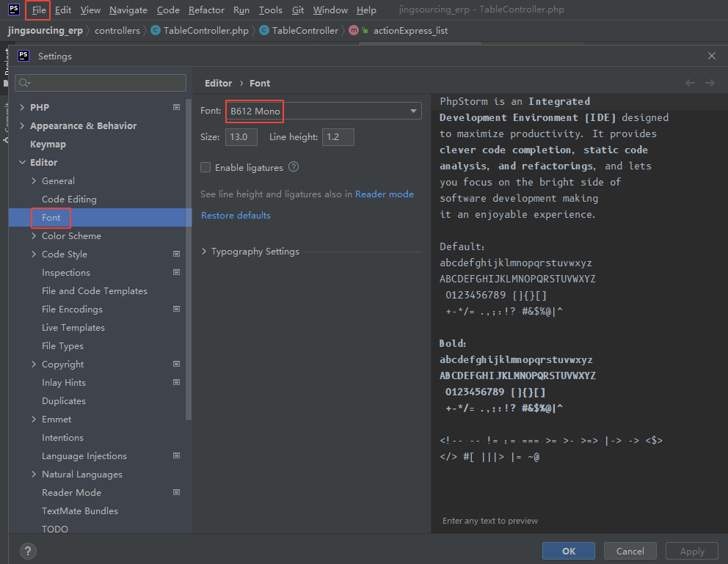
Task: Click the TableController.php class icon in breadcrumb
Action: [x=156, y=31]
